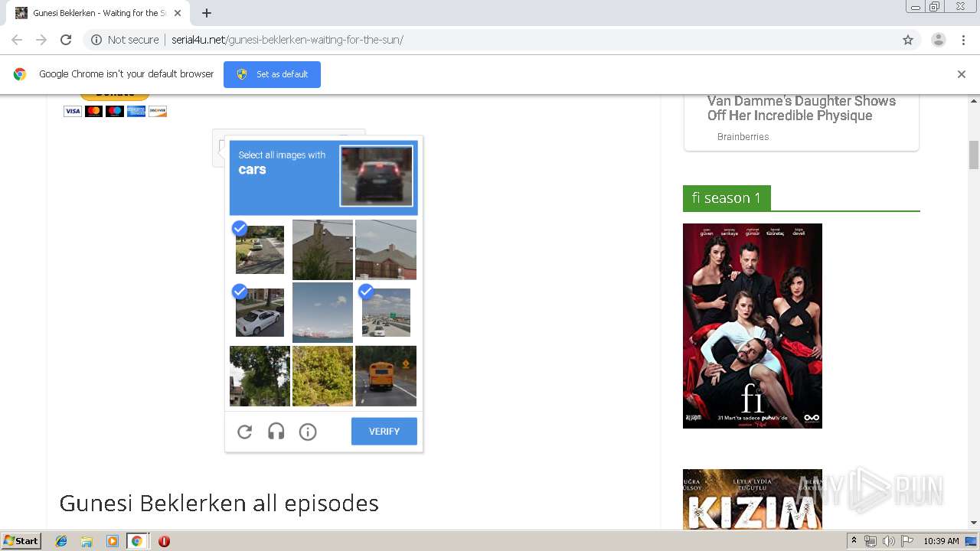Image resolution: width=980 pixels, height=551 pixels.
Task: Open Chrome three-dot menu
Action: pos(963,40)
